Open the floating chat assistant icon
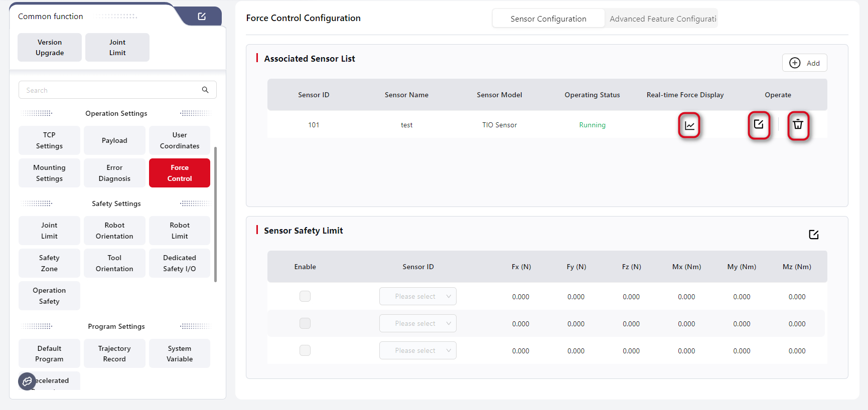This screenshot has width=868, height=410. point(27,381)
